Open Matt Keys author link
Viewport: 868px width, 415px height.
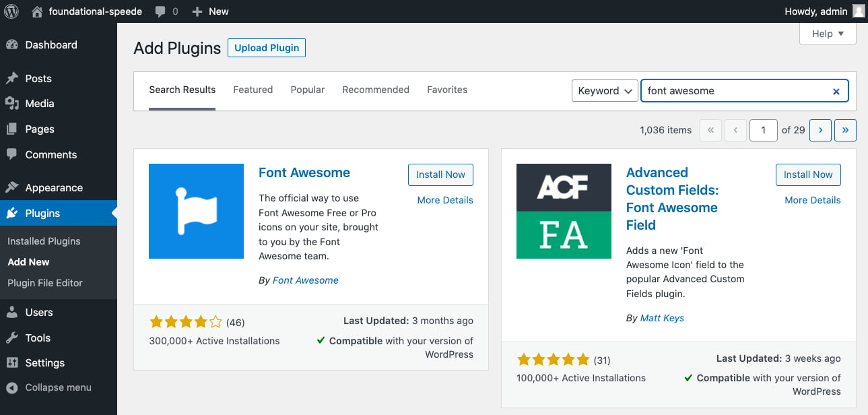[x=662, y=318]
